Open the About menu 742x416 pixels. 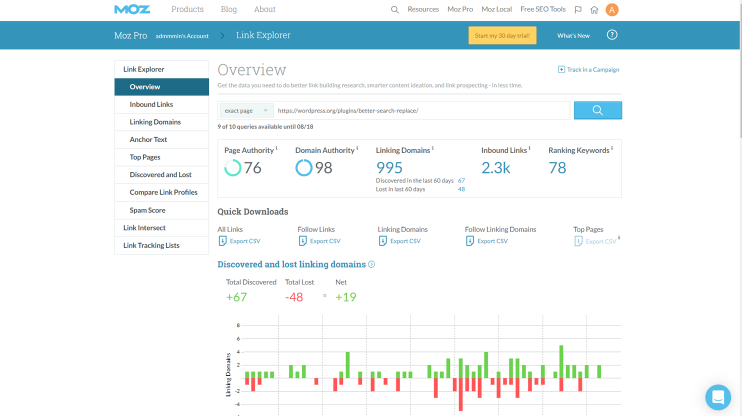coord(265,9)
